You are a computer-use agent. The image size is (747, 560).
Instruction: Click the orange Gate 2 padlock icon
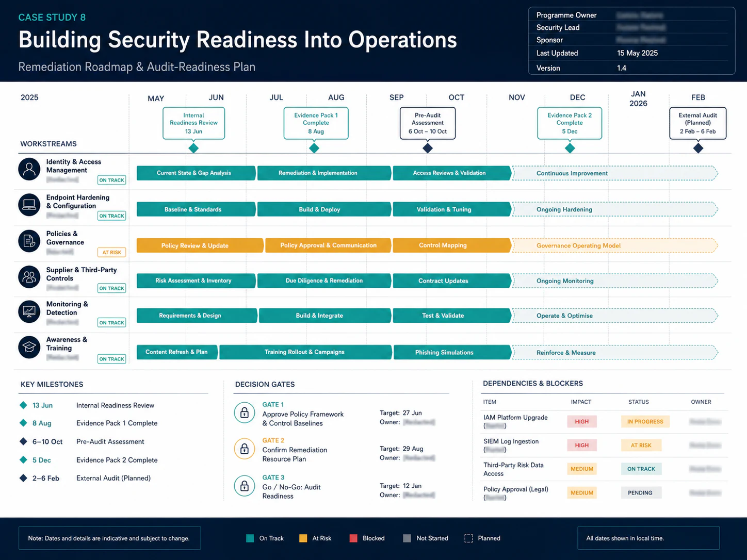point(245,449)
